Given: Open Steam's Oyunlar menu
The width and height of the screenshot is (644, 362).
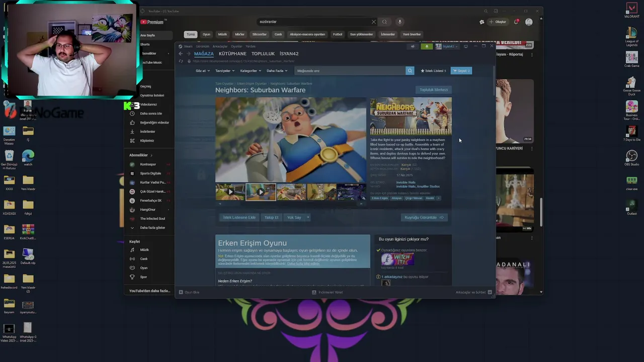Looking at the screenshot, I should tap(236, 46).
